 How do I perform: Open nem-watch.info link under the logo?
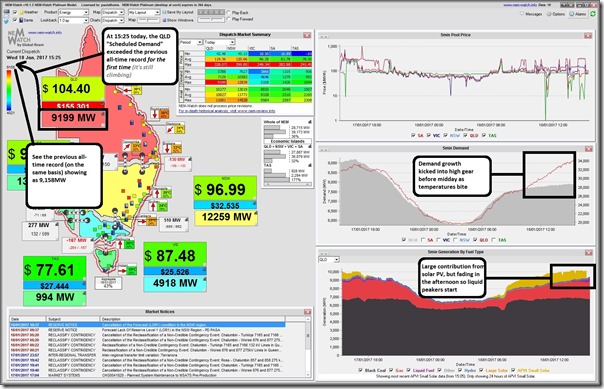pyautogui.click(x=45, y=33)
